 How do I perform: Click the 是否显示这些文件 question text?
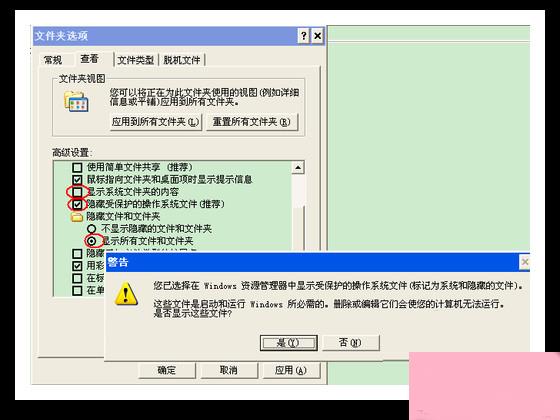[x=192, y=314]
